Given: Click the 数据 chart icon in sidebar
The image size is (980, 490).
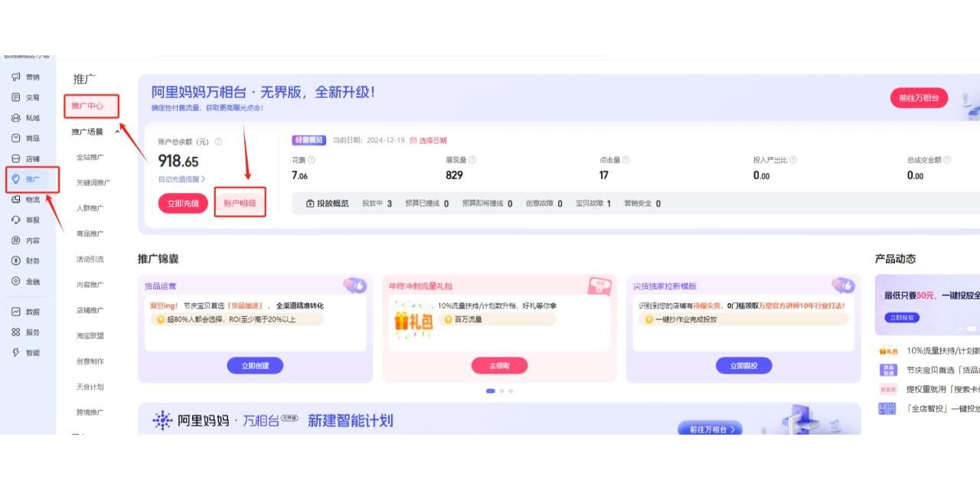Looking at the screenshot, I should tap(16, 312).
